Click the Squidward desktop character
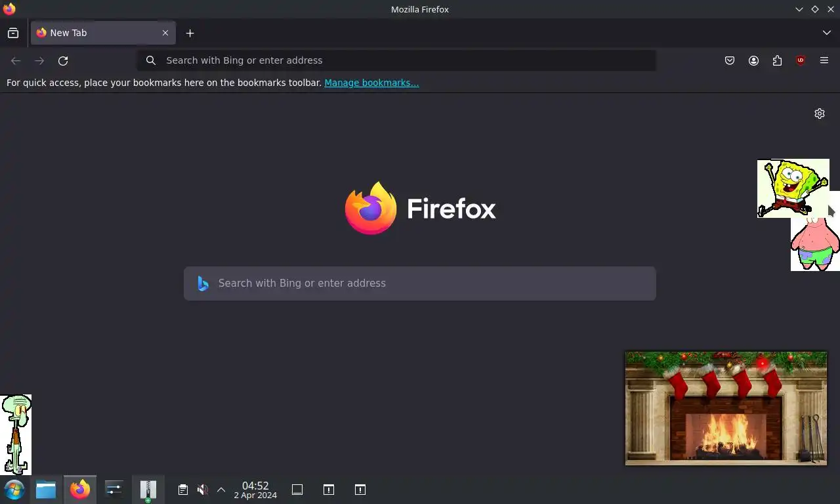Viewport: 840px width, 504px height. [16, 434]
